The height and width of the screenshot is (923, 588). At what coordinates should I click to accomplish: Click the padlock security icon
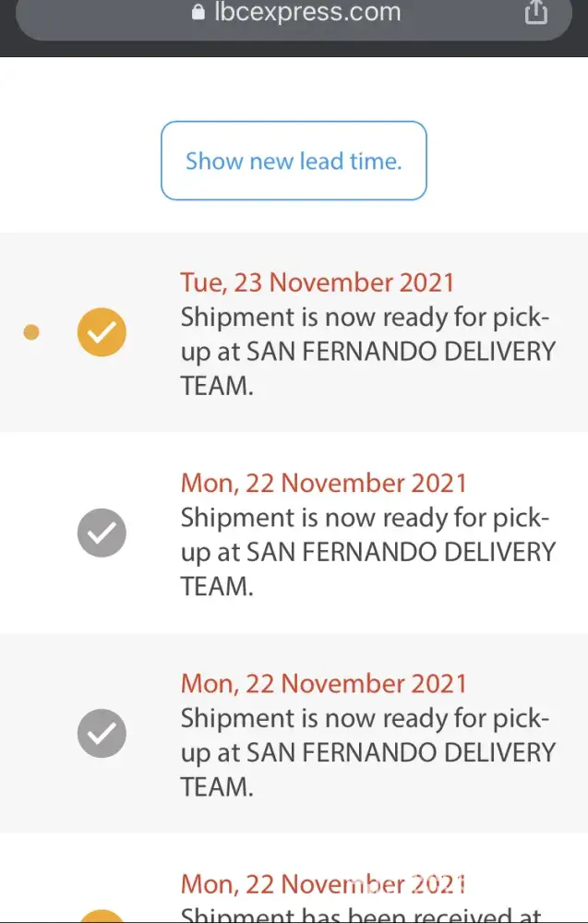(x=197, y=13)
